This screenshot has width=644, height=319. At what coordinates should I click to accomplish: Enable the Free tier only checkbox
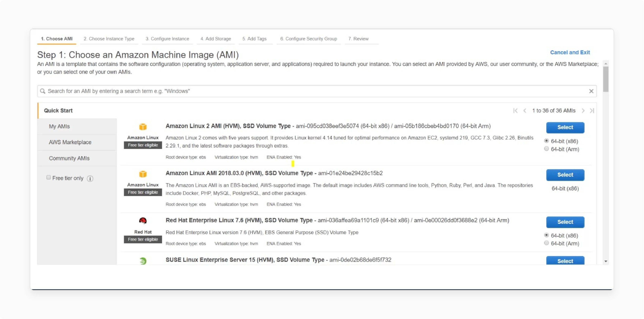coord(49,177)
